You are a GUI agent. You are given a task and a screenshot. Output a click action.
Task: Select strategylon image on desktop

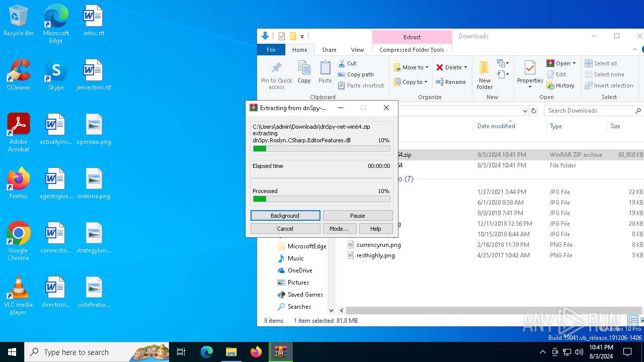[94, 238]
